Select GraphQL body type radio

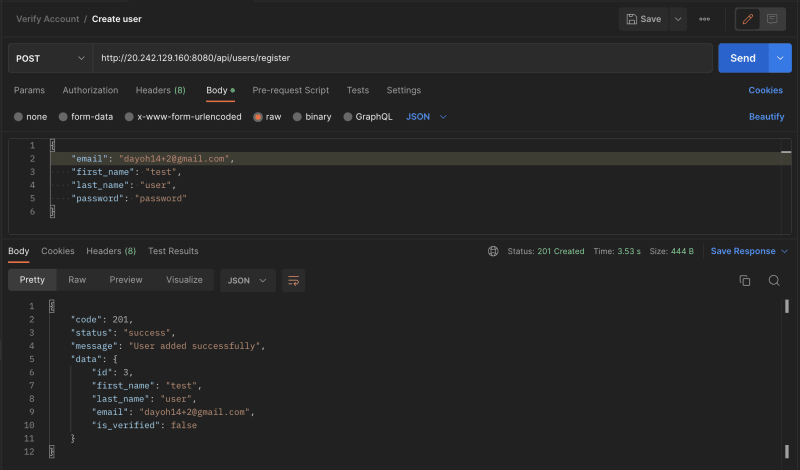[347, 117]
